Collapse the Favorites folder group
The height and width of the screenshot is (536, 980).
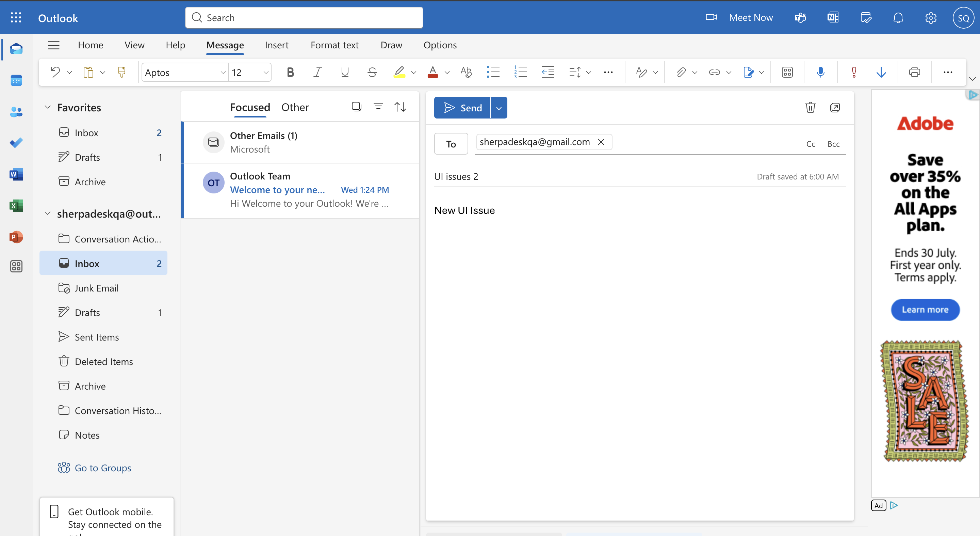click(48, 107)
